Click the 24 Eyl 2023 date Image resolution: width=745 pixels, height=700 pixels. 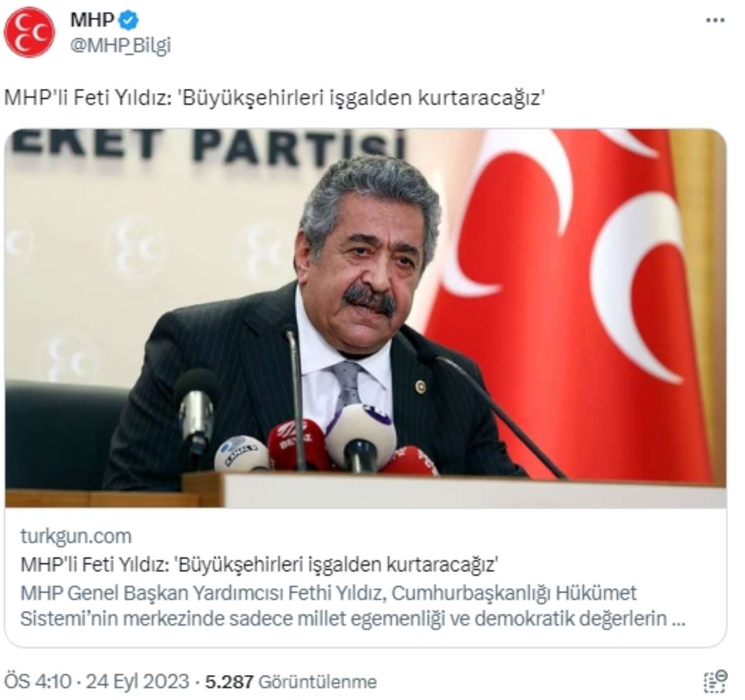coord(137,681)
